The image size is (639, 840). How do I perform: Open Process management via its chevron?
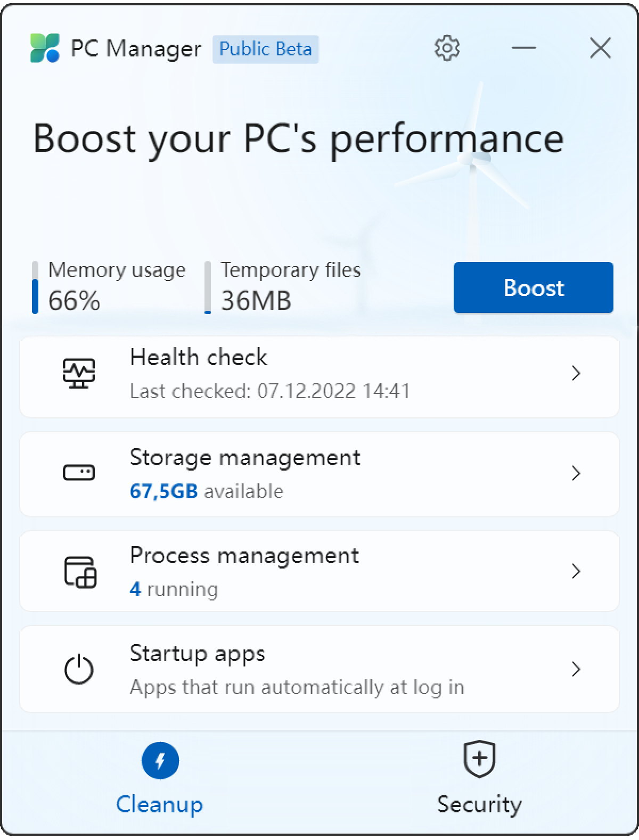point(577,571)
